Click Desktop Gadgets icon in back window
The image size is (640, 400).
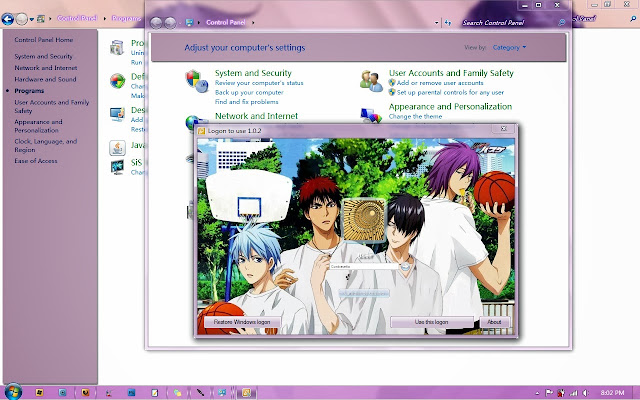[118, 114]
